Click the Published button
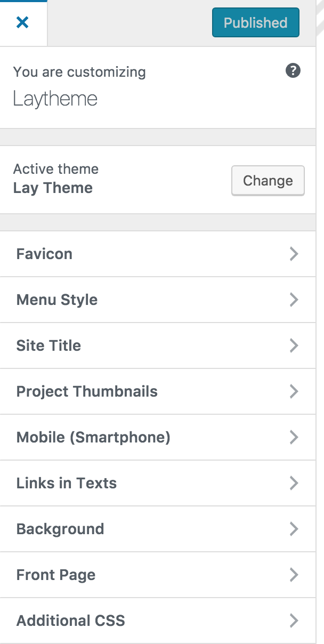 pyautogui.click(x=255, y=22)
